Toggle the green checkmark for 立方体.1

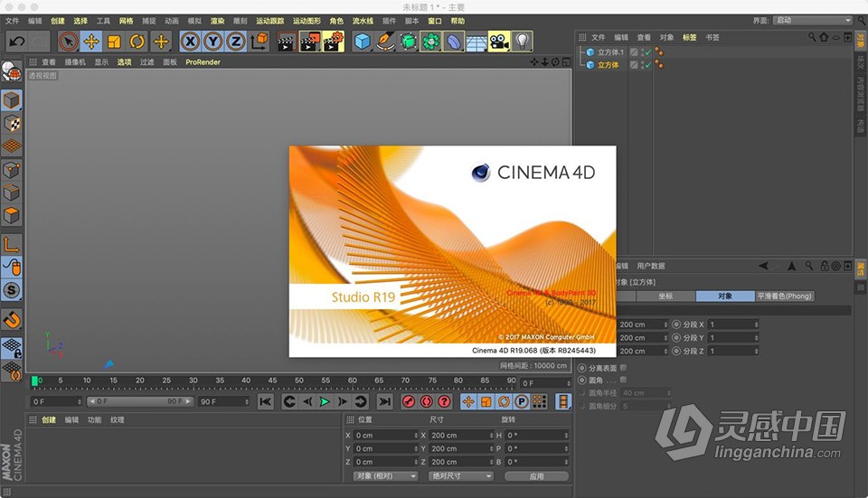point(647,52)
